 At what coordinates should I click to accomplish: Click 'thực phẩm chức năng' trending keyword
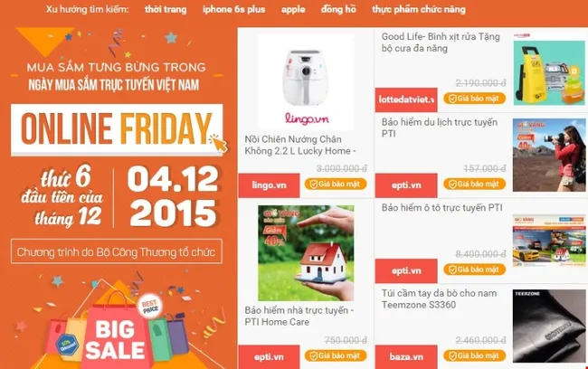pyautogui.click(x=419, y=9)
